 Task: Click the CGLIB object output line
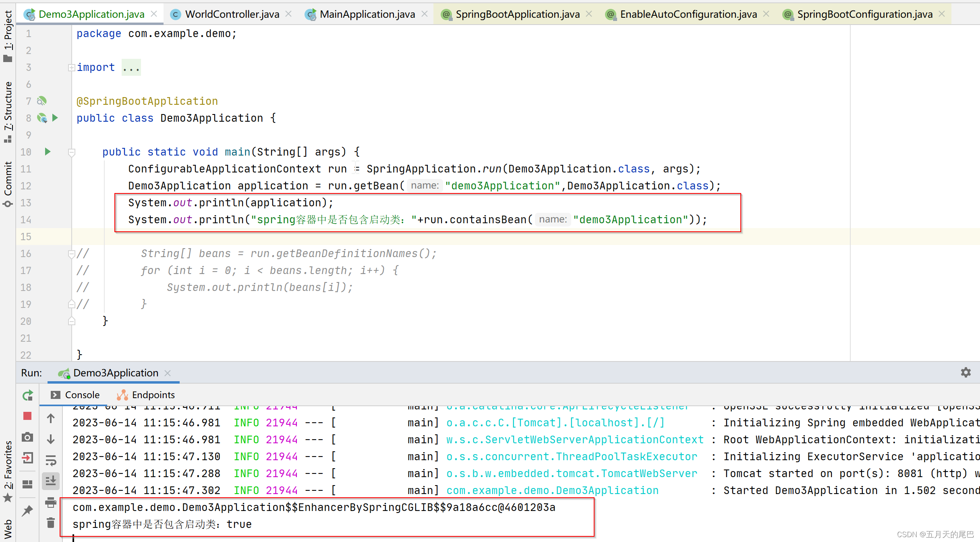coord(314,507)
